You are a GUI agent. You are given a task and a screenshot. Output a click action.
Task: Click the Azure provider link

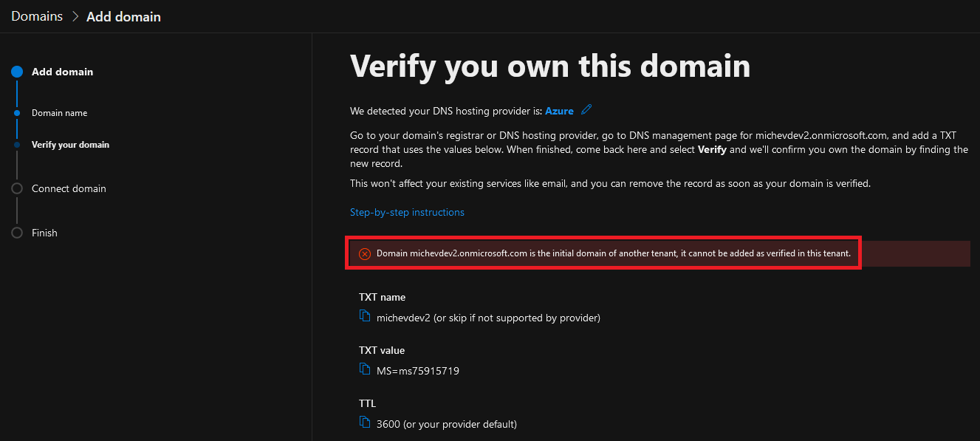pos(559,111)
